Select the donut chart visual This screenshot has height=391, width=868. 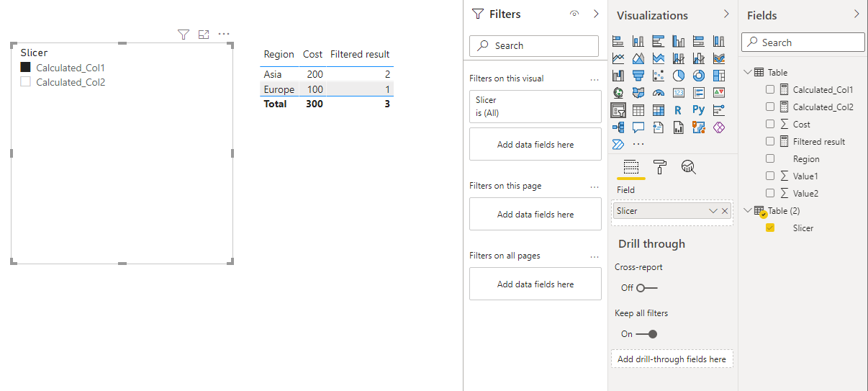coord(699,76)
